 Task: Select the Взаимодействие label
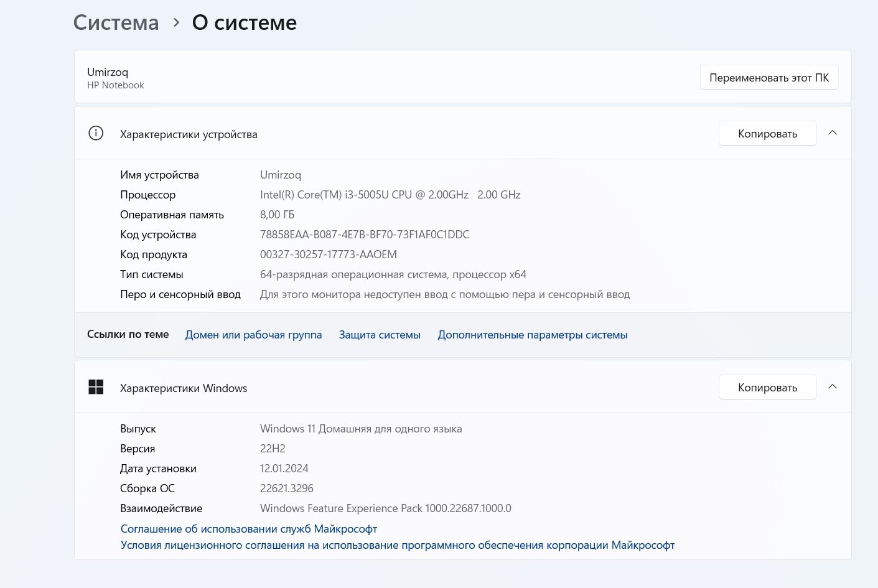tap(161, 508)
